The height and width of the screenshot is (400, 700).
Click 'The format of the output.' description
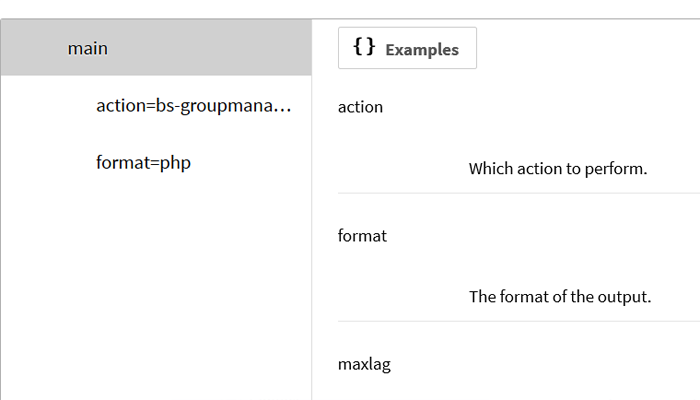[x=560, y=296]
